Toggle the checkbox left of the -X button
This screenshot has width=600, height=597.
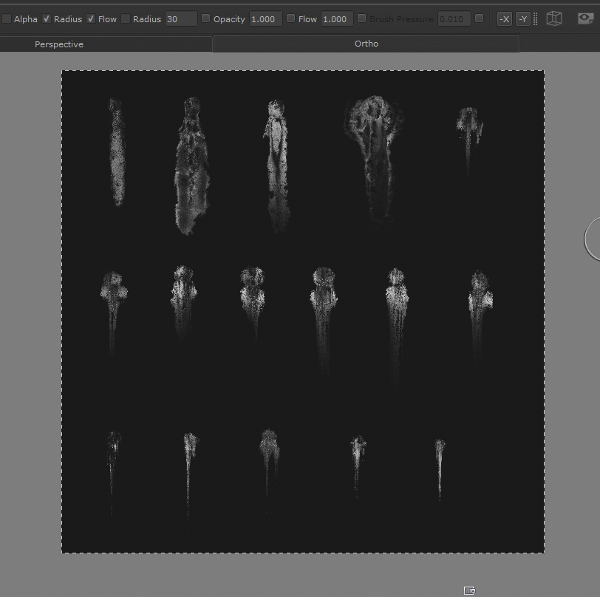[x=479, y=19]
